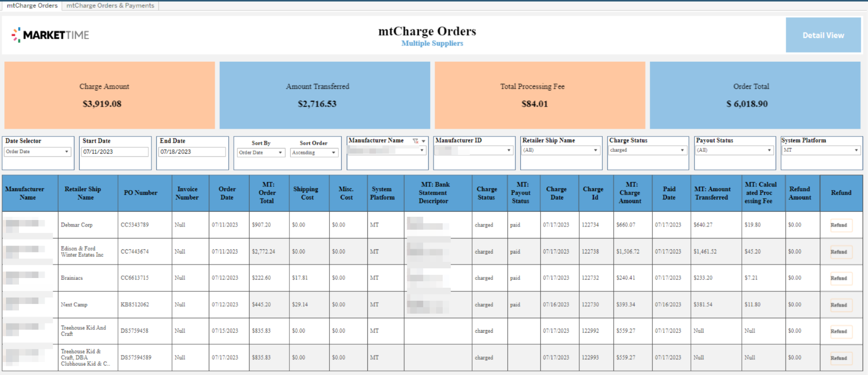Click the Order Date column header
This screenshot has height=375, width=868.
click(x=229, y=193)
